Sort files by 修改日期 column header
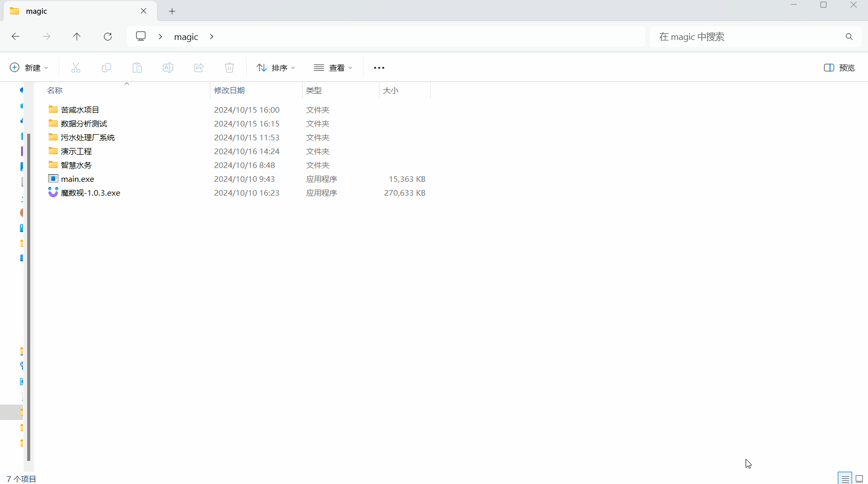Viewport: 868px width, 484px height. (229, 90)
